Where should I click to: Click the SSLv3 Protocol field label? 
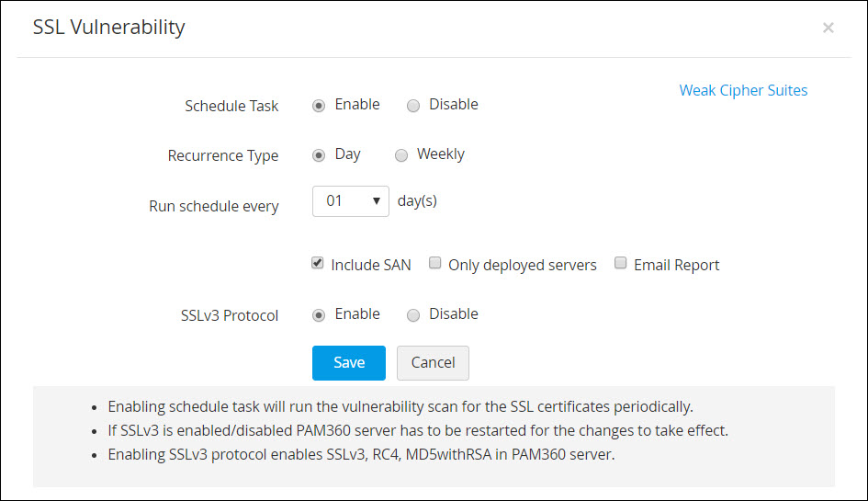tap(230, 315)
